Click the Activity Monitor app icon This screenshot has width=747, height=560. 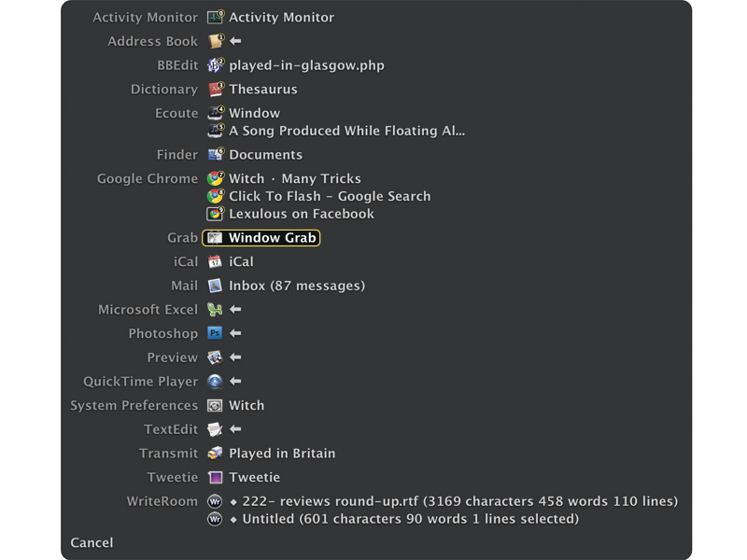(216, 18)
